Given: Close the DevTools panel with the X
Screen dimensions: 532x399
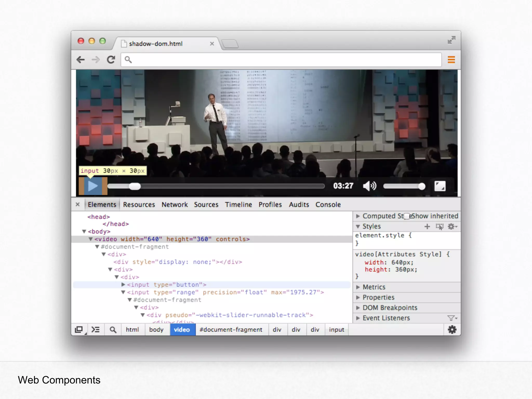Looking at the screenshot, I should point(77,204).
